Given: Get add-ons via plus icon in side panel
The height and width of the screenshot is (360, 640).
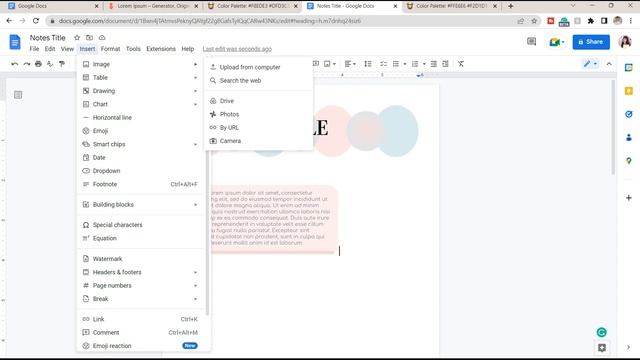Looking at the screenshot, I should click(629, 198).
